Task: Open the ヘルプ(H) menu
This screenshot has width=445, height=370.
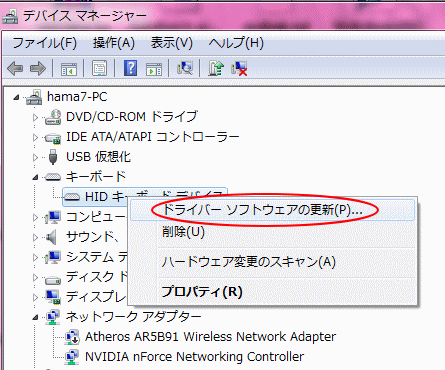Action: (x=236, y=43)
